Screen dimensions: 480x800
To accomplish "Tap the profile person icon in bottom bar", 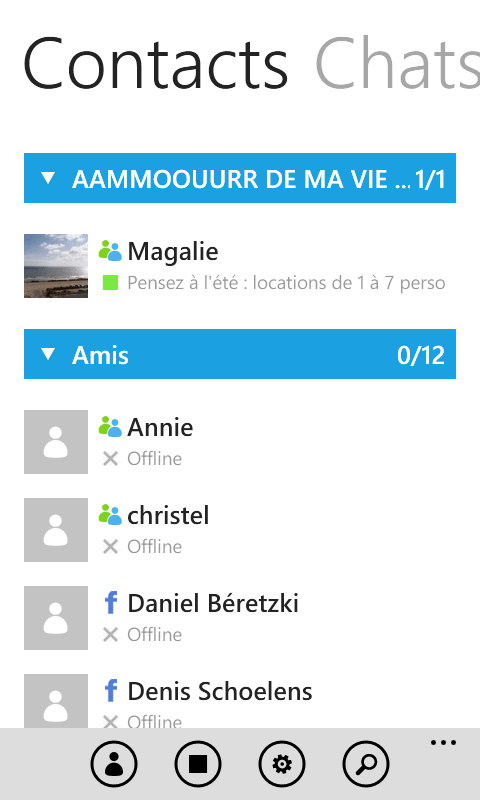I will (x=114, y=764).
